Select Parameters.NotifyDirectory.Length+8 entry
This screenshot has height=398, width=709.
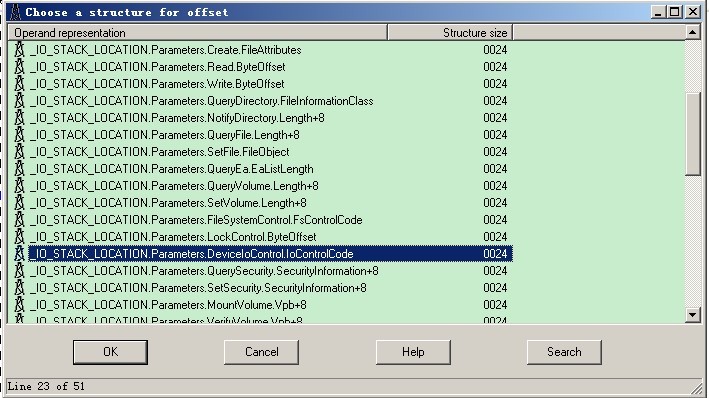point(177,118)
